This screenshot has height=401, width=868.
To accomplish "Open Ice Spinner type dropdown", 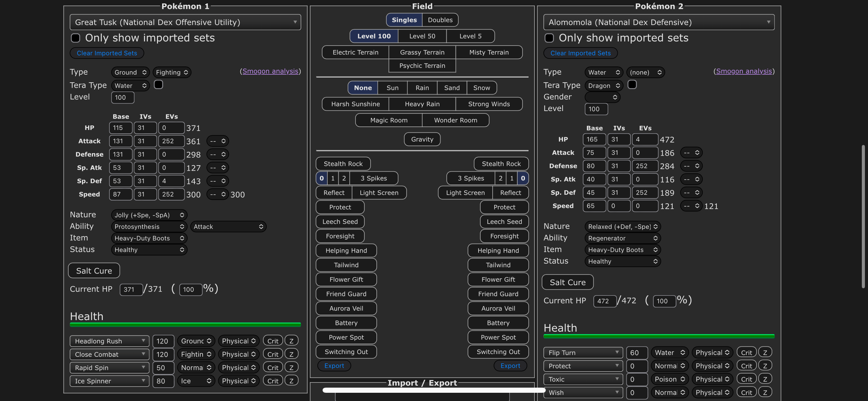I will pyautogui.click(x=196, y=381).
